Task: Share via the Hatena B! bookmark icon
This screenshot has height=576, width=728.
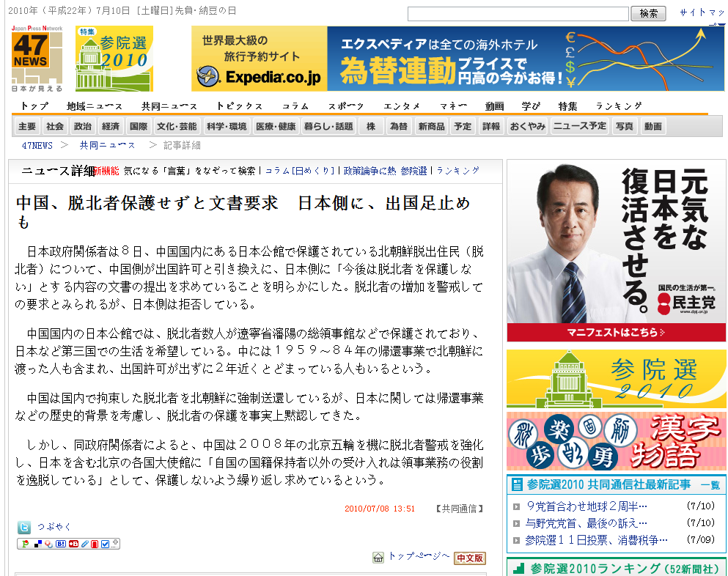Action: 61,544
